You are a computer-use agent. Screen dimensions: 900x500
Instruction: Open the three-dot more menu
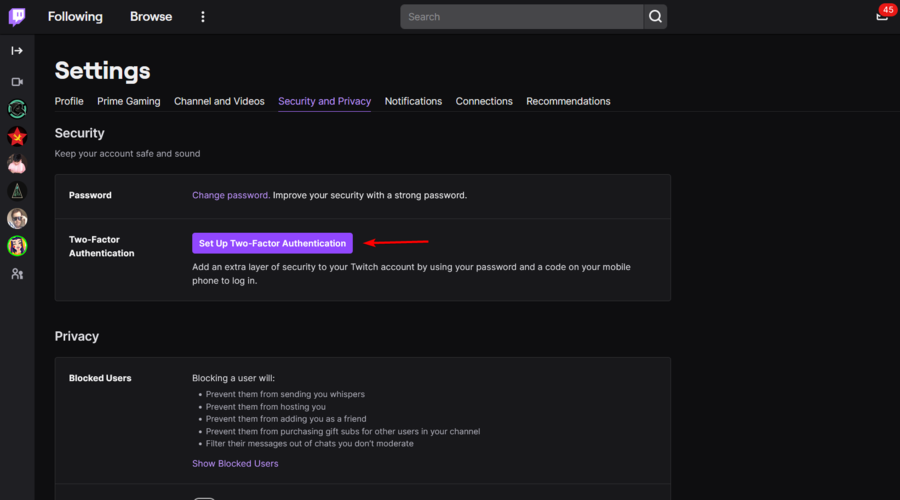[203, 17]
